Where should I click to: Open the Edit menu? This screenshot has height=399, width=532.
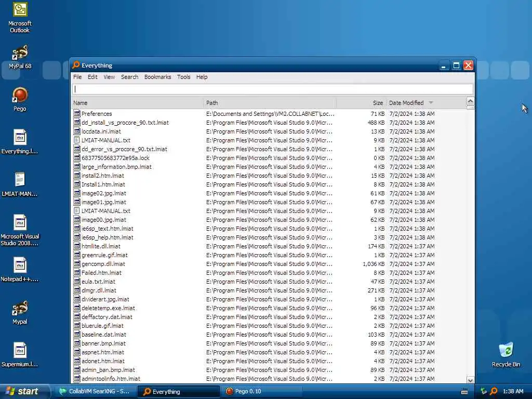92,77
